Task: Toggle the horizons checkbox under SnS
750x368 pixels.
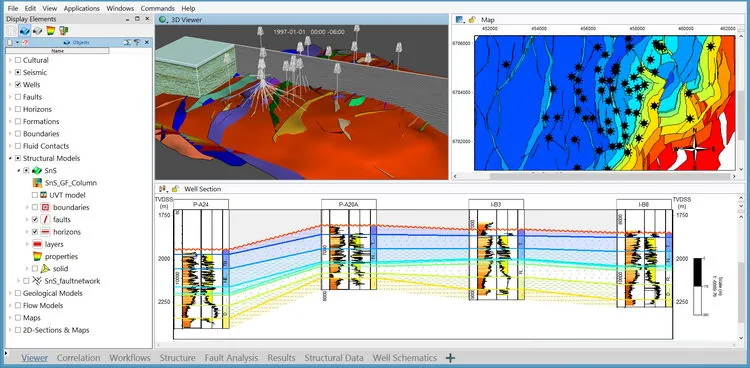Action: (35, 232)
